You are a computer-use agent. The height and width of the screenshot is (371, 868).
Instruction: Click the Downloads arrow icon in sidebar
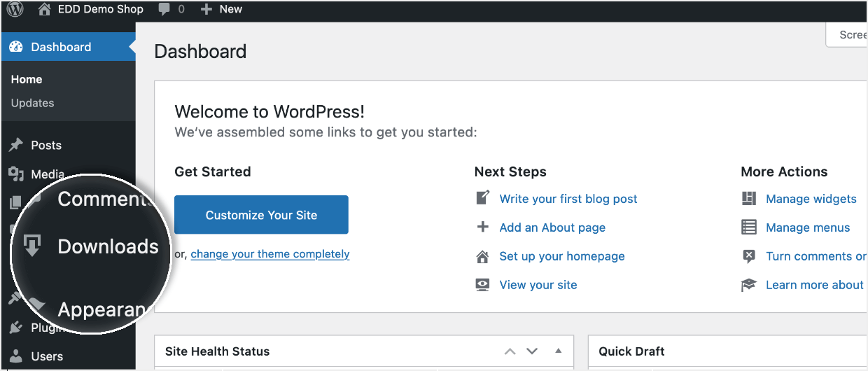tap(32, 246)
